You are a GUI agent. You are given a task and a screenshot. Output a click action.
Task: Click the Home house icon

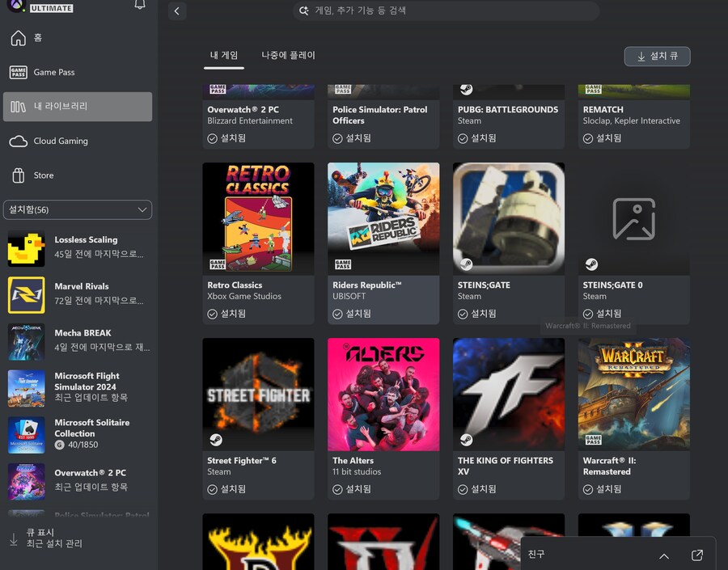[19, 38]
